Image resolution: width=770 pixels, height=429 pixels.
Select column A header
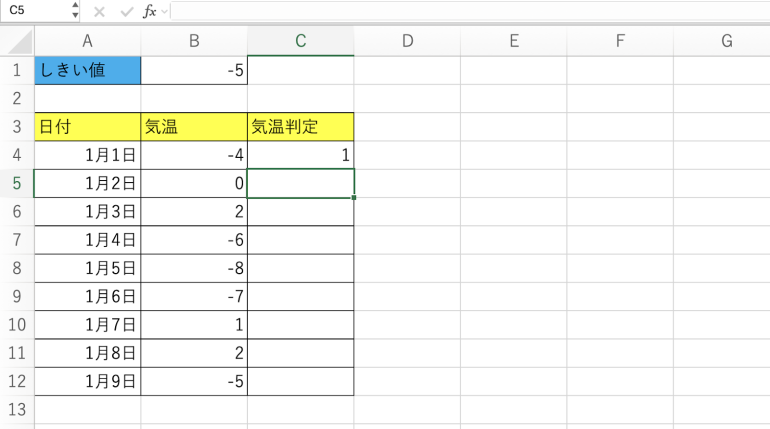coord(87,41)
